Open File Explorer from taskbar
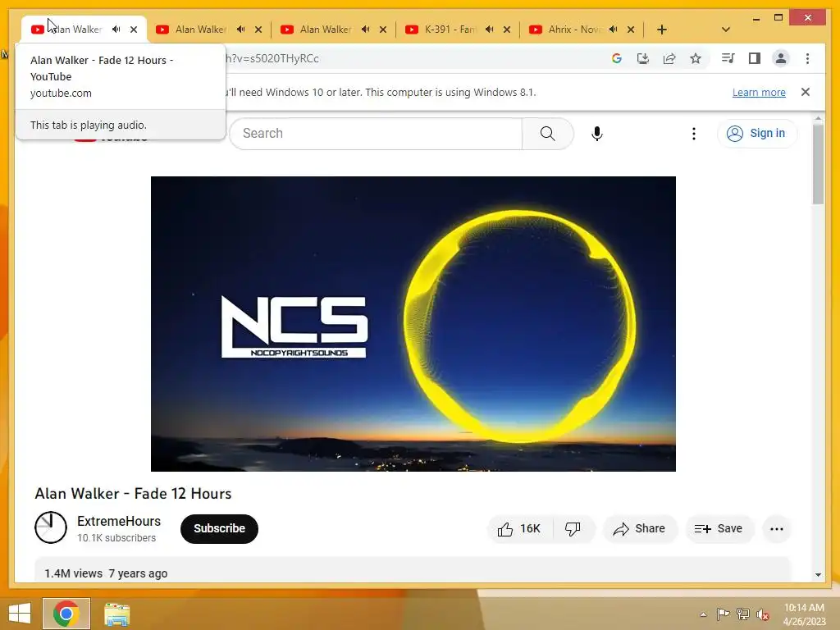The width and height of the screenshot is (840, 630). (116, 614)
